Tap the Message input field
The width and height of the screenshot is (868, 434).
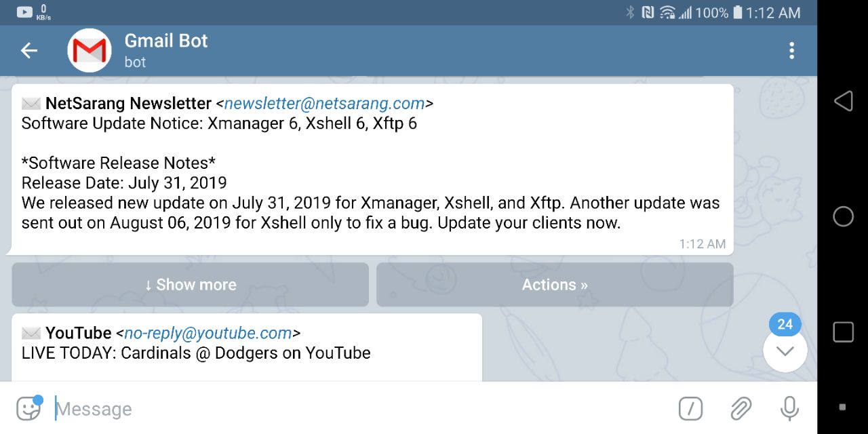coord(359,409)
